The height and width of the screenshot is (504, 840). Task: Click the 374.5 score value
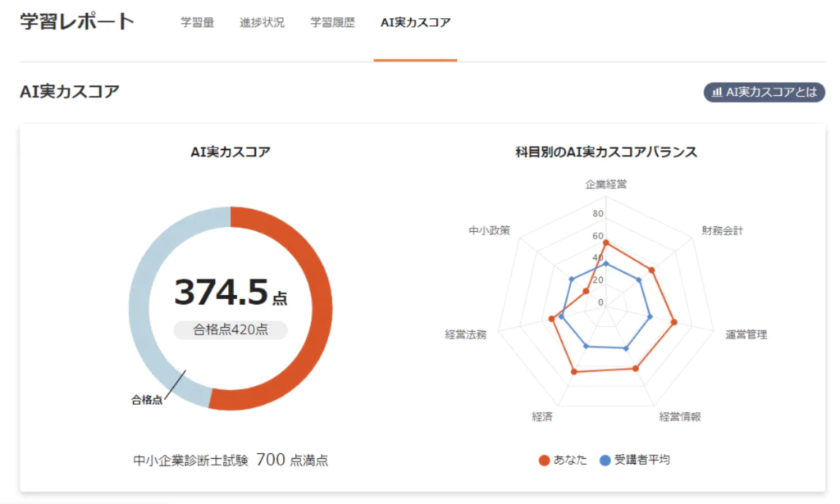click(x=221, y=292)
